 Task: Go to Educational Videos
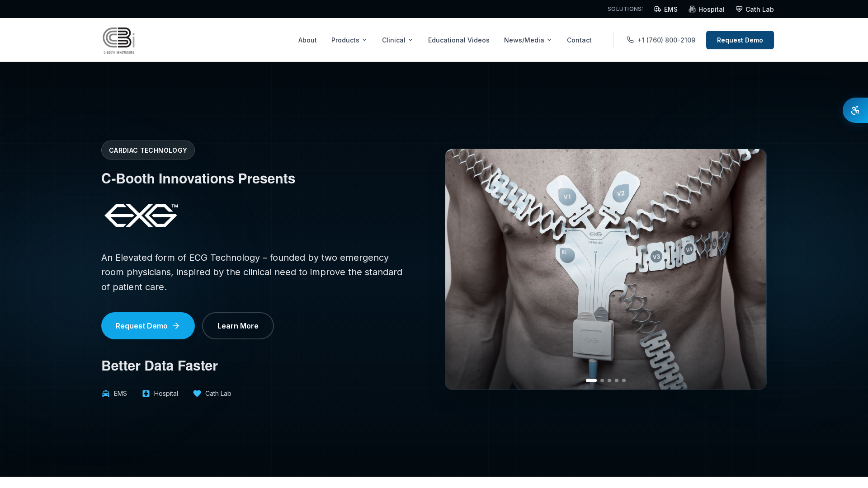click(458, 40)
